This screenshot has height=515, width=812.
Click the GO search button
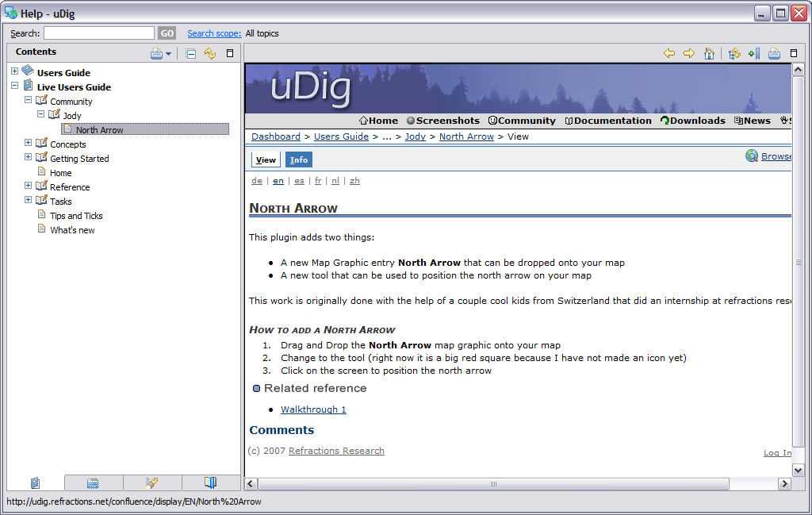167,33
